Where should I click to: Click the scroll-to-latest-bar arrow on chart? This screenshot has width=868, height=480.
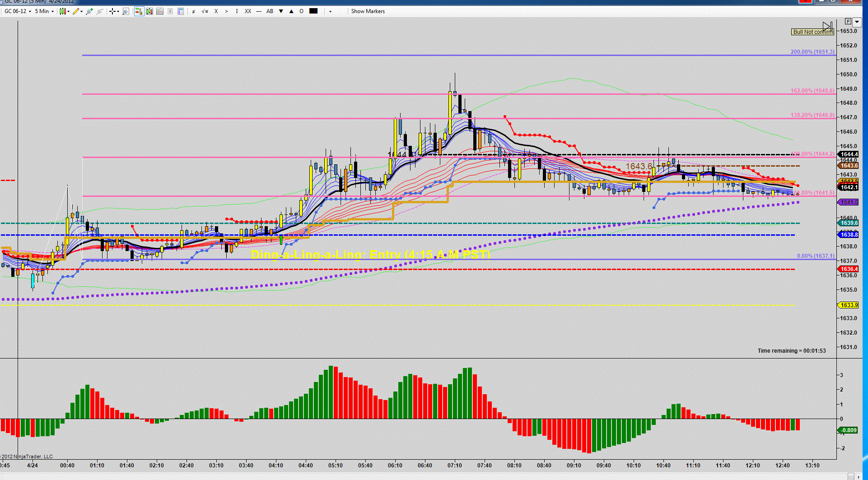827,26
